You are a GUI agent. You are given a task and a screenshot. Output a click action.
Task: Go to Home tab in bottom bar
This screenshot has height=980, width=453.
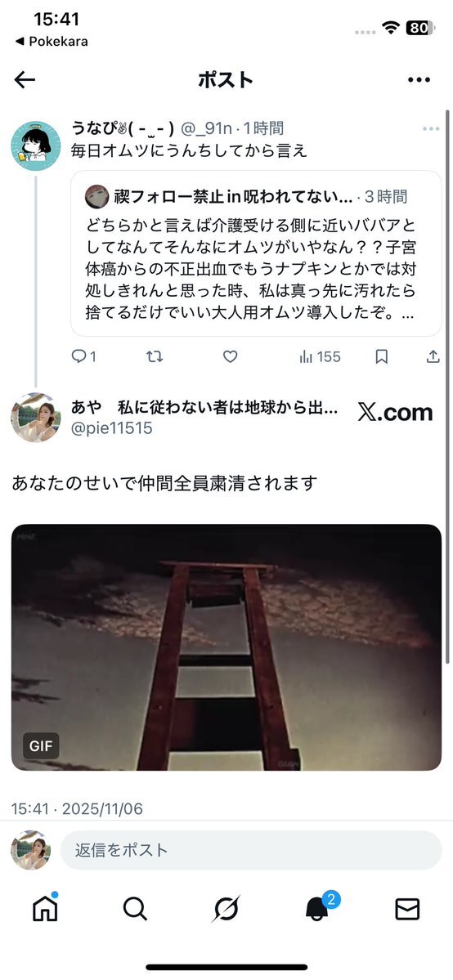pyautogui.click(x=45, y=909)
